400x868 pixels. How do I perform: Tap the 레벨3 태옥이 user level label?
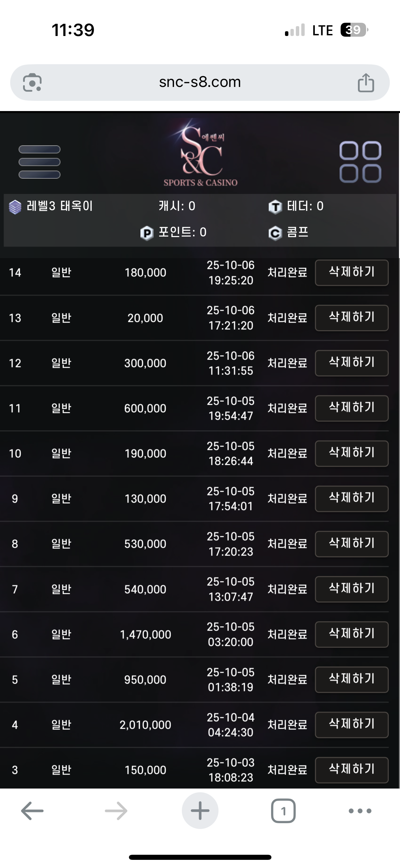59,206
